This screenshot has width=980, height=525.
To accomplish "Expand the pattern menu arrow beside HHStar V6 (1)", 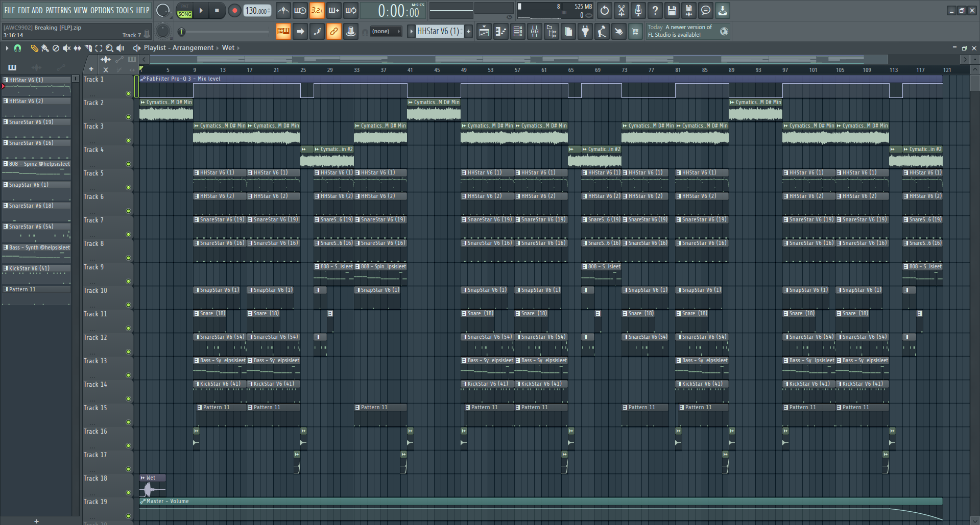I will pos(411,32).
